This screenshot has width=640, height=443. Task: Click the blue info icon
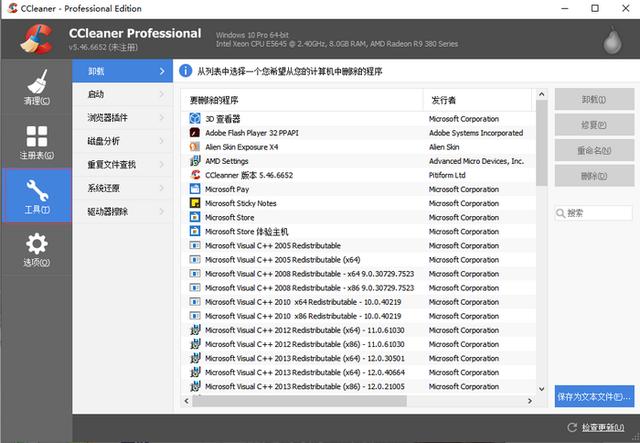[x=185, y=71]
